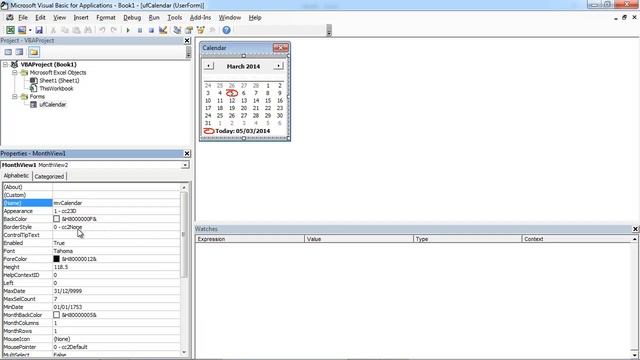Open the Window menu
Image resolution: width=640 pixels, height=360 pixels.
229,18
